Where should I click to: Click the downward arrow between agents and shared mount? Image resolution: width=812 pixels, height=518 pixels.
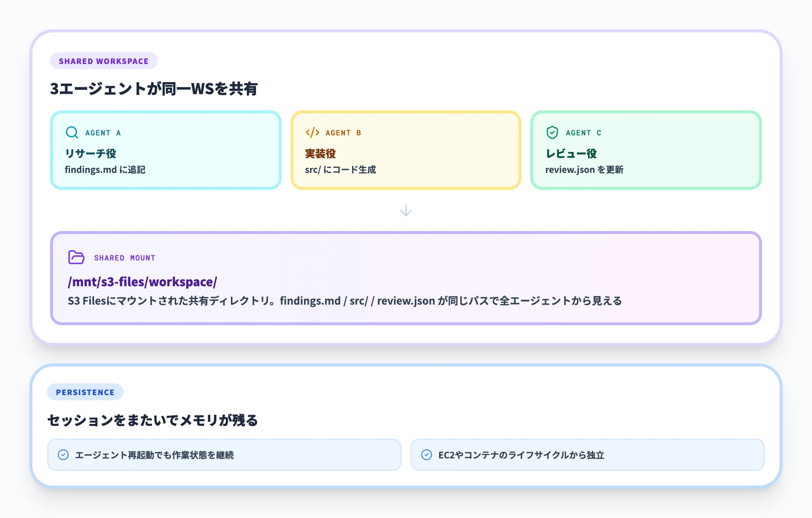click(406, 211)
